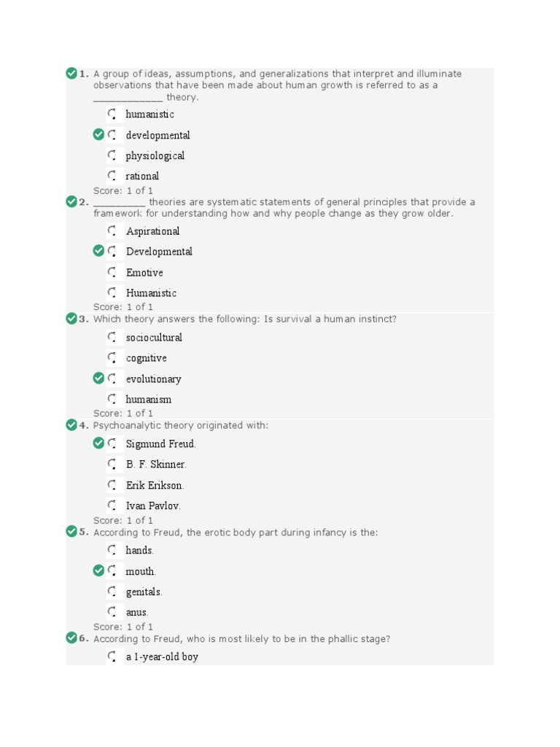Click the green checkmark beside question 2

(x=71, y=201)
